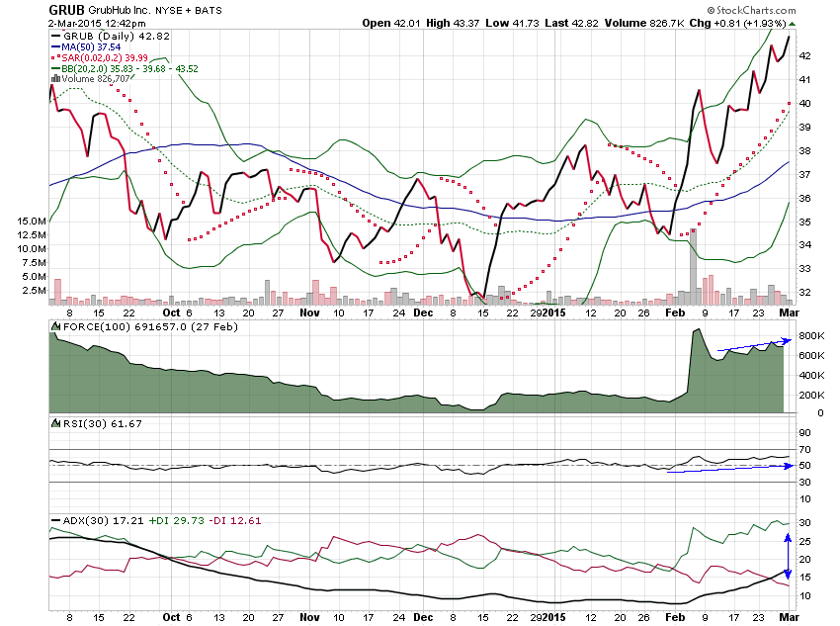Click the 'High 43.37' value
The width and height of the screenshot is (840, 626).
(453, 23)
